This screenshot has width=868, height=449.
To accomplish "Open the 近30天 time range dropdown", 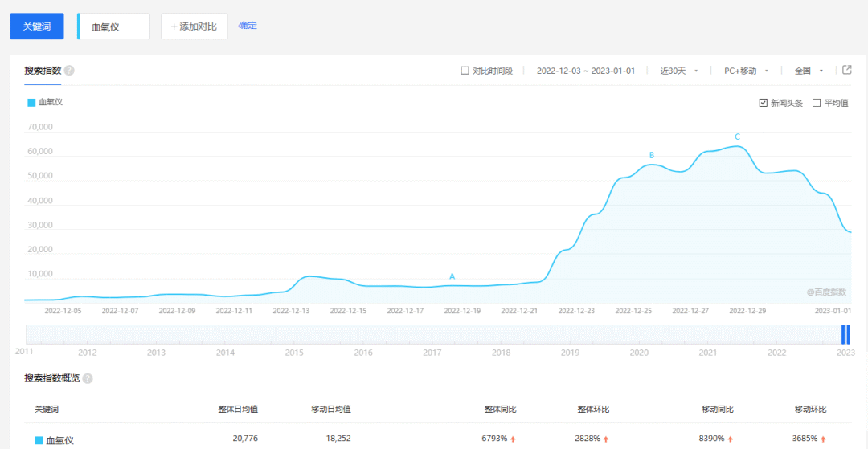I will click(678, 71).
